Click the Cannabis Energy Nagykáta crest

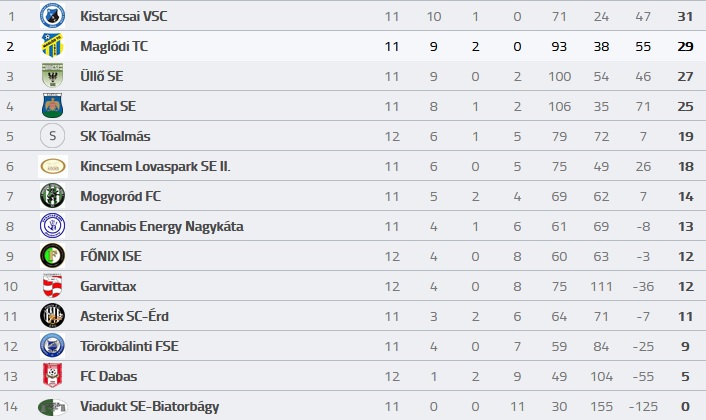click(x=52, y=226)
